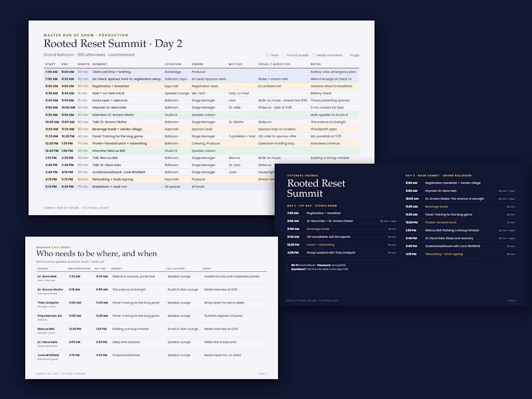Click the "Slides due 3 days prior" note
Image resolution: width=532 pixels, height=399 pixels.
tap(221, 342)
